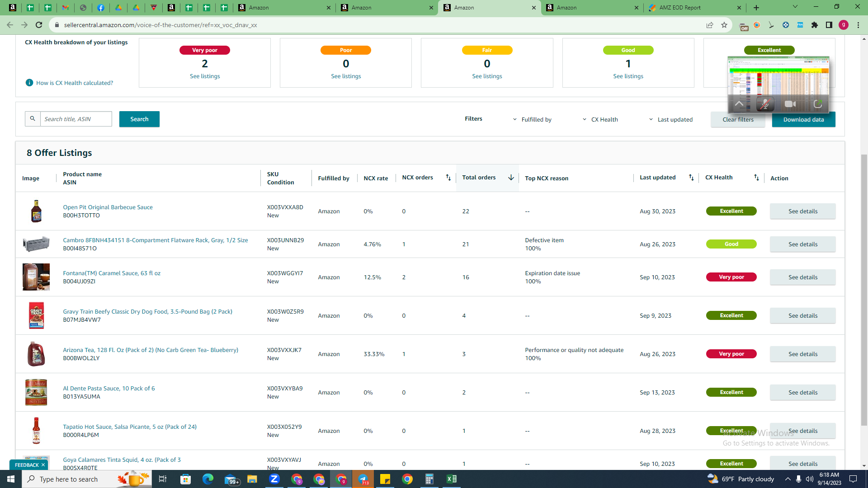Click the Download data button
Image resolution: width=868 pixels, height=488 pixels.
tap(803, 119)
